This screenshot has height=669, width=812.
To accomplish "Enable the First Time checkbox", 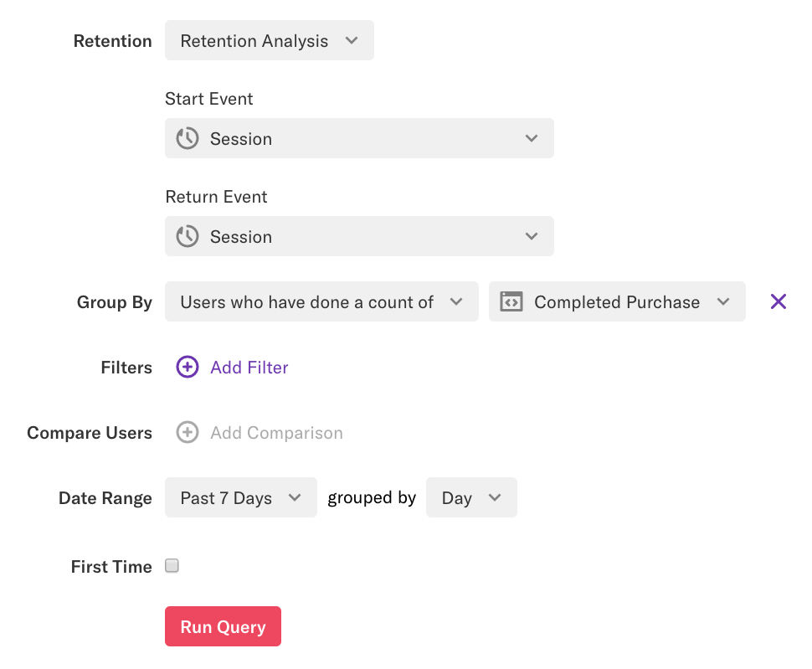I will point(172,566).
